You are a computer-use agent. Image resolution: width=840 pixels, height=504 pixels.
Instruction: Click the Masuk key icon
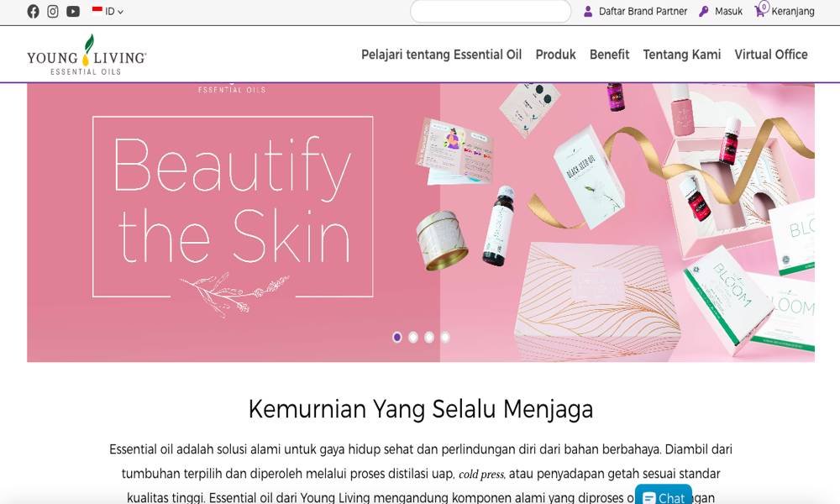pyautogui.click(x=703, y=11)
